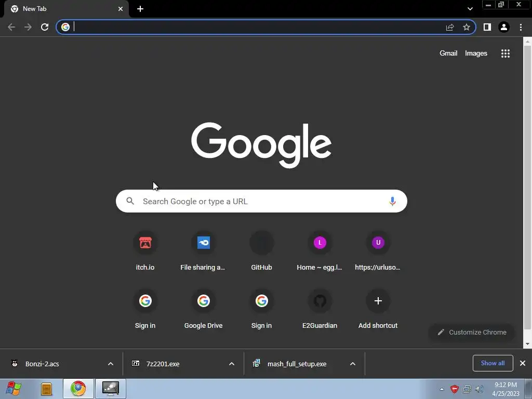532x399 pixels.
Task: Bookmark this tab with the star icon
Action: [x=467, y=27]
